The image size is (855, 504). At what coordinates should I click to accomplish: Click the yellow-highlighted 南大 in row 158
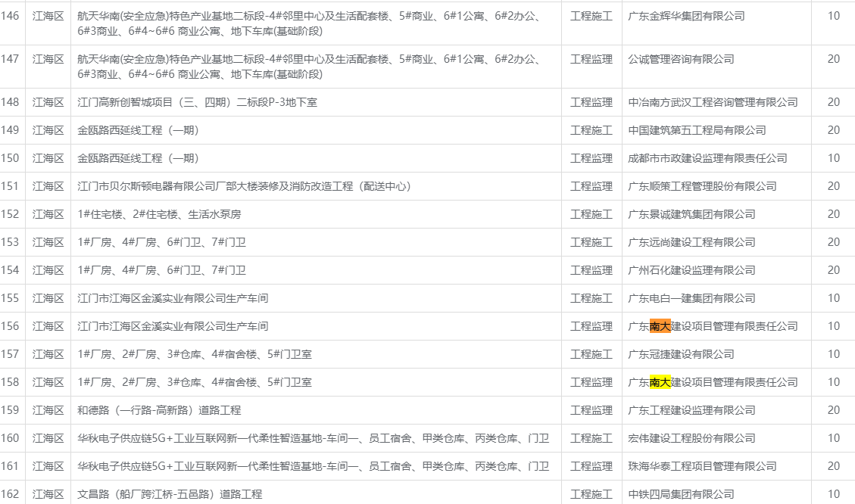click(x=660, y=382)
